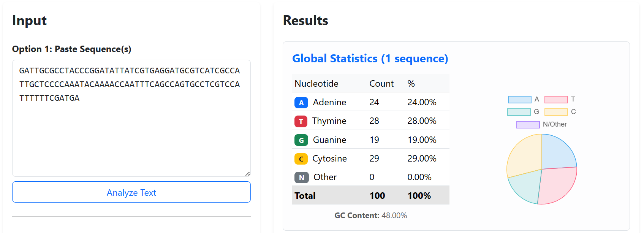Toggle the G legend swatch in chart
Image resolution: width=644 pixels, height=233 pixels.
coord(519,112)
